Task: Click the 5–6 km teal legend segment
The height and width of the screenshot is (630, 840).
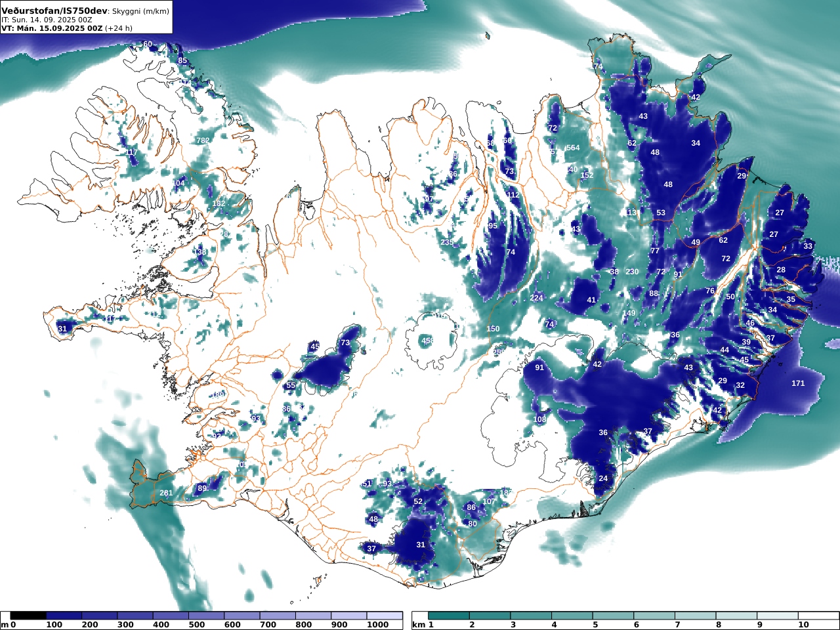Action: point(613,616)
